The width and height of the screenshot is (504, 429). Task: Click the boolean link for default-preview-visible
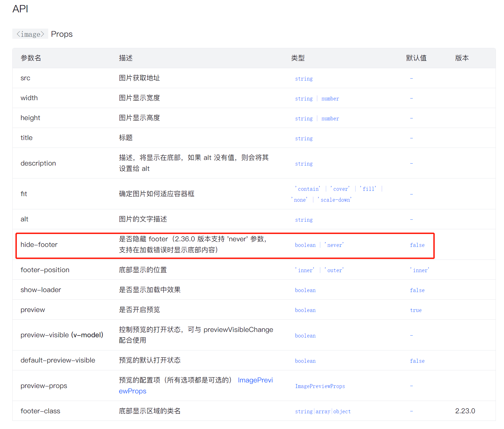pos(305,361)
